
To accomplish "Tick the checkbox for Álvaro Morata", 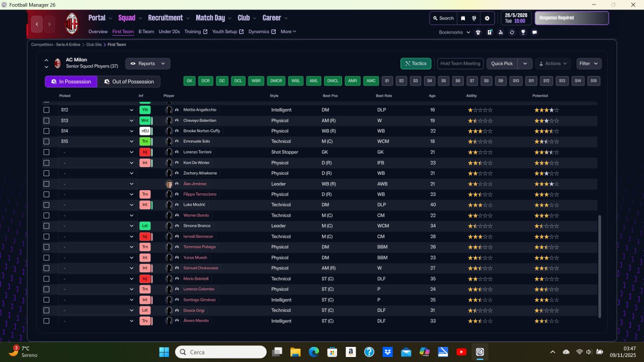I will (x=47, y=321).
